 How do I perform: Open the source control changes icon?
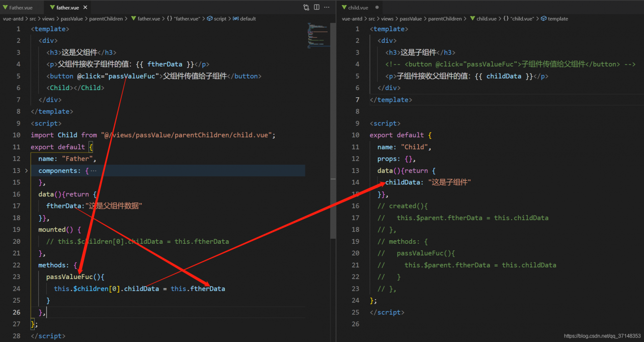[306, 8]
